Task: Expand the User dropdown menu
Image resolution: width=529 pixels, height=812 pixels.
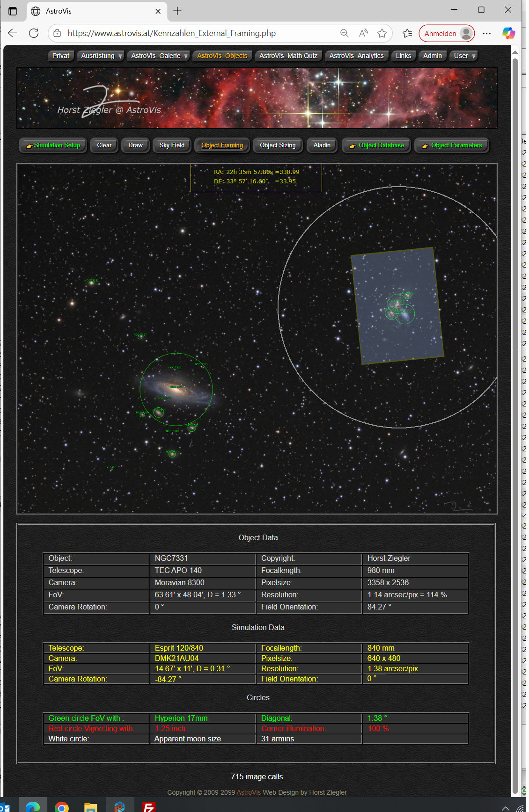Action: click(464, 56)
